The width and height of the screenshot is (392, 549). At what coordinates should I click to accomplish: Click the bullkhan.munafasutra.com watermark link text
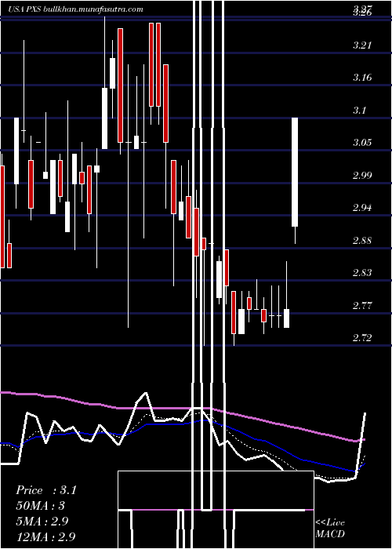pos(94,9)
